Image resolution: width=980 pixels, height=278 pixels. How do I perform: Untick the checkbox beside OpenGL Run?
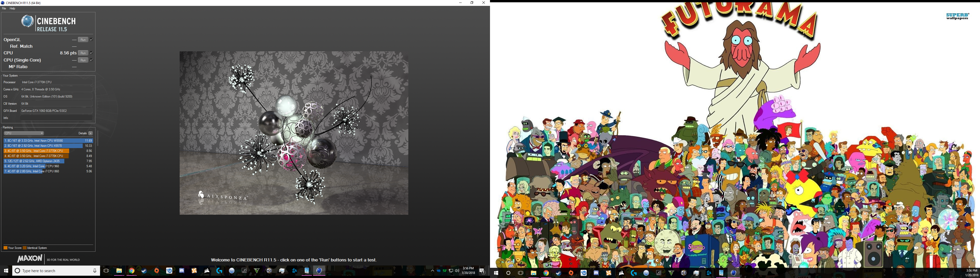point(91,40)
